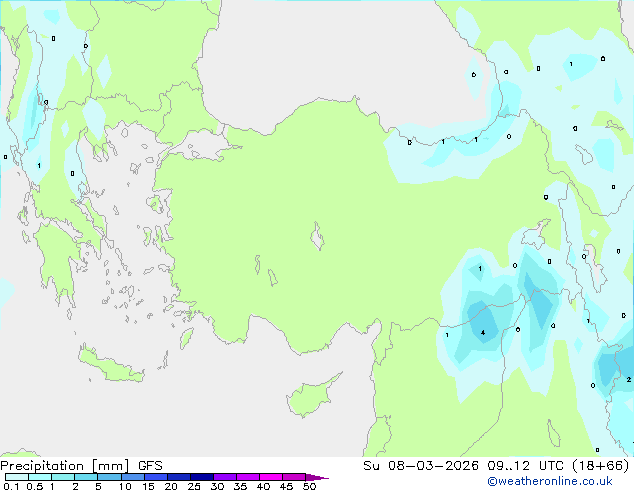The height and width of the screenshot is (490, 634).
Task: Click the 2–5 mm legend swatch
Action: (x=86, y=477)
